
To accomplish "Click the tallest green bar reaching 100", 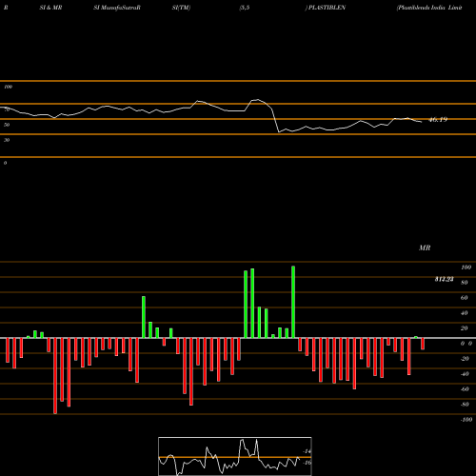I will point(293,302).
